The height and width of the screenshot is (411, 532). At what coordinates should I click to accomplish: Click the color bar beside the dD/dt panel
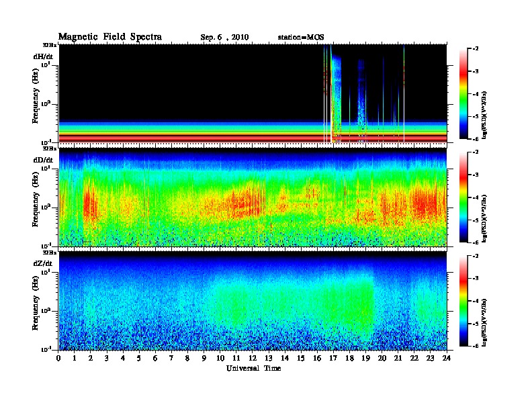point(463,197)
